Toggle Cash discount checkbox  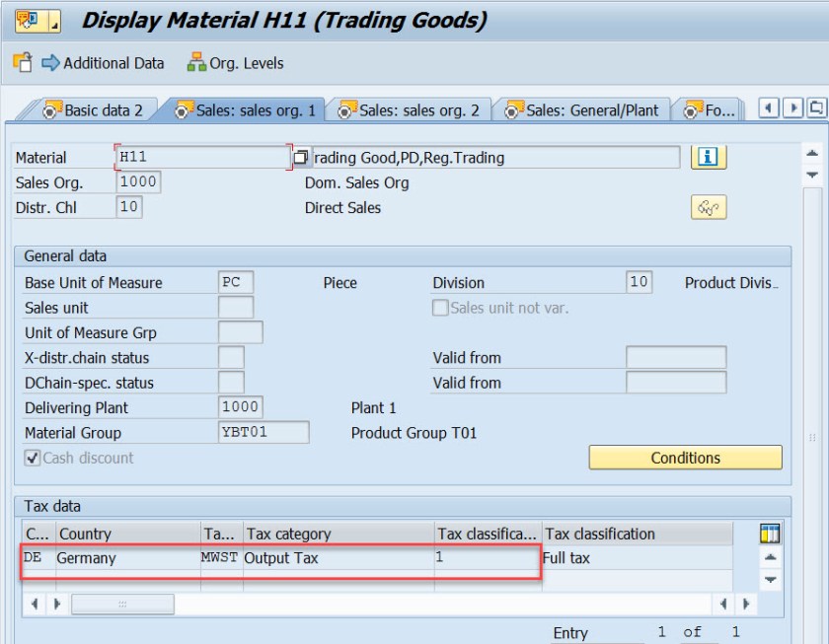33,458
